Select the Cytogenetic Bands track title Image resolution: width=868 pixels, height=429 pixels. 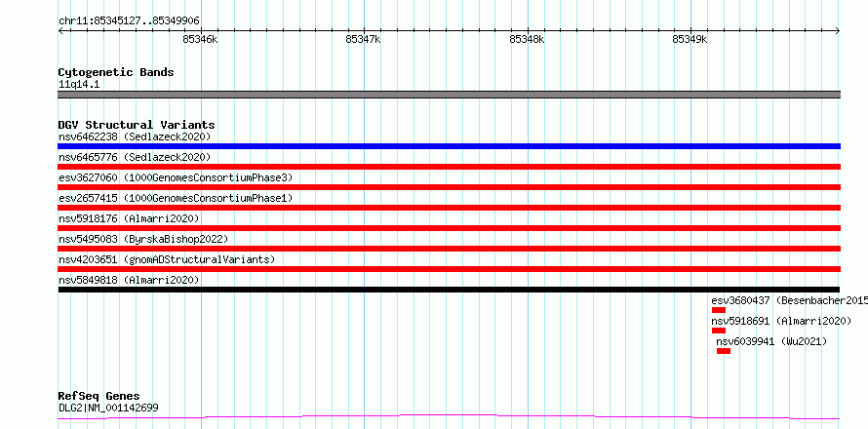(116, 72)
